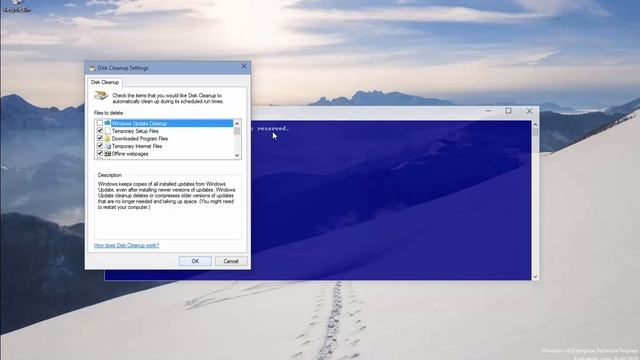
Task: Click the disk cleanup drive icon near the instructions
Action: click(101, 96)
